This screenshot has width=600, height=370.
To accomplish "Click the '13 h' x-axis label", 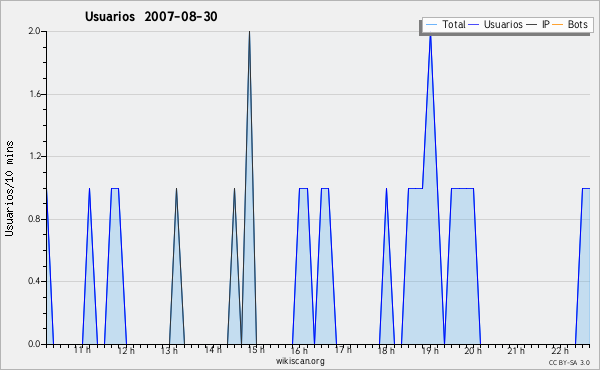I will (169, 350).
